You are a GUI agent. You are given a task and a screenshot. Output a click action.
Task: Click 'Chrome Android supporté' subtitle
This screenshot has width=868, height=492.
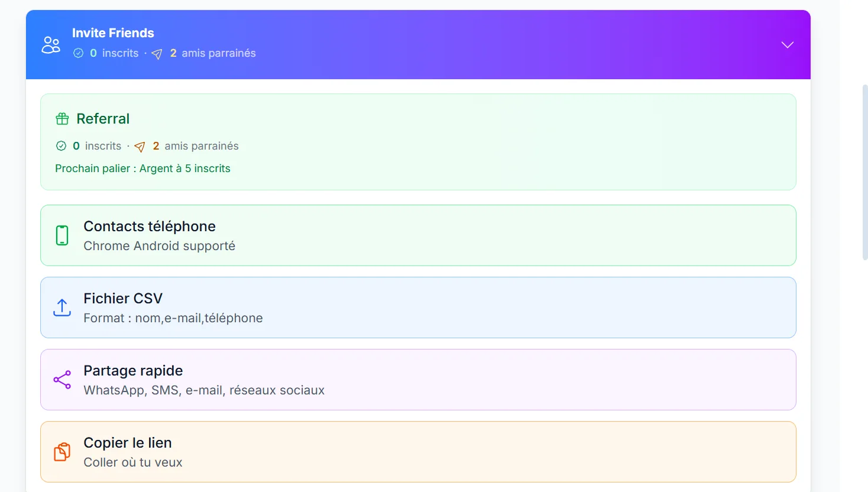(159, 246)
